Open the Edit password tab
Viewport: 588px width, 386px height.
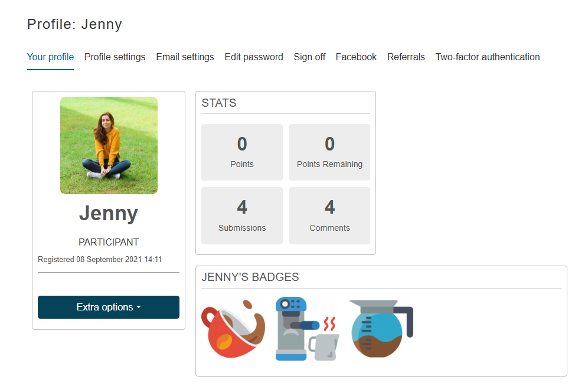click(254, 57)
